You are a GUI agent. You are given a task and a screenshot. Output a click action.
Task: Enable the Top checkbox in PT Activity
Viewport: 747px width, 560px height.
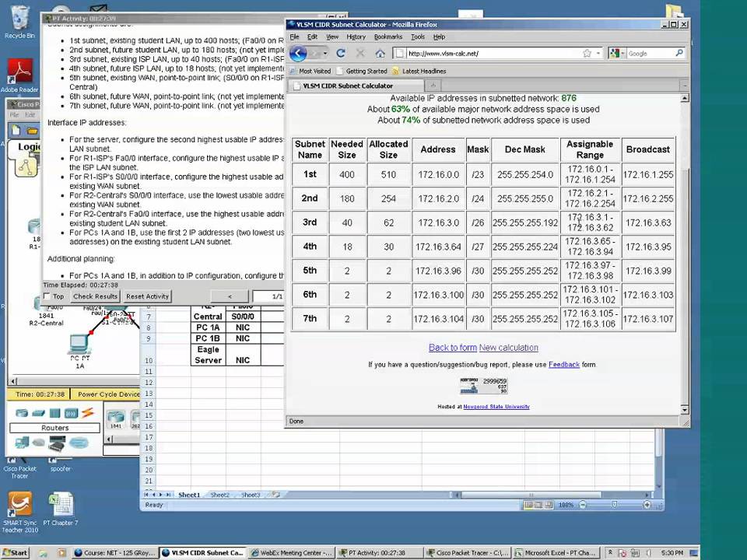(x=47, y=296)
